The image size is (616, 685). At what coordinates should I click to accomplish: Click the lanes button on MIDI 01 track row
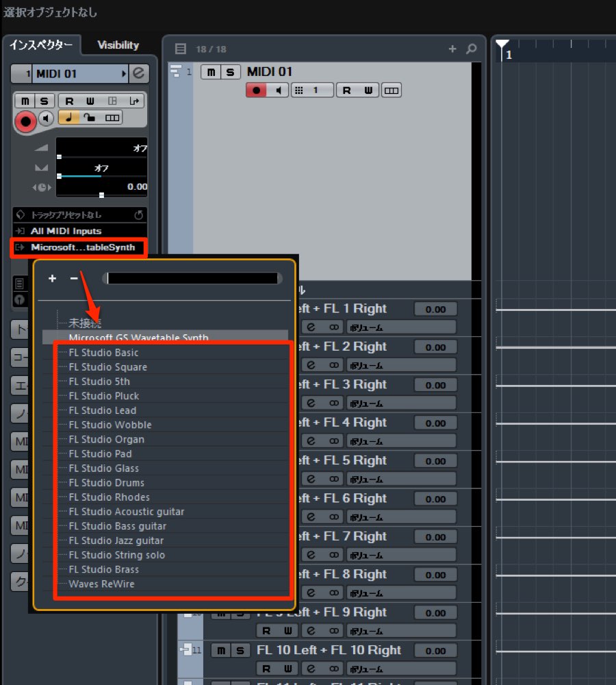(392, 90)
